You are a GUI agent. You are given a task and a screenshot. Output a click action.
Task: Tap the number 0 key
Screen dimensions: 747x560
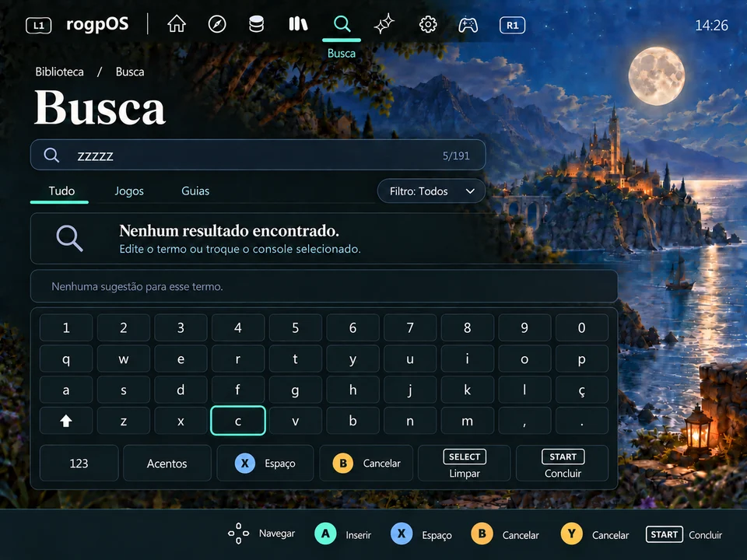point(582,327)
